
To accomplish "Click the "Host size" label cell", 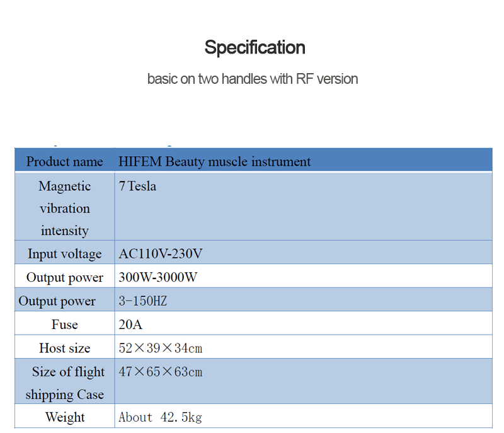I will [64, 348].
